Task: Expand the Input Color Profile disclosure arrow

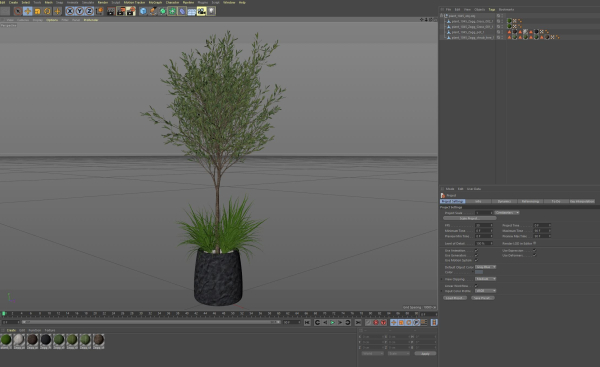Action: (441, 291)
